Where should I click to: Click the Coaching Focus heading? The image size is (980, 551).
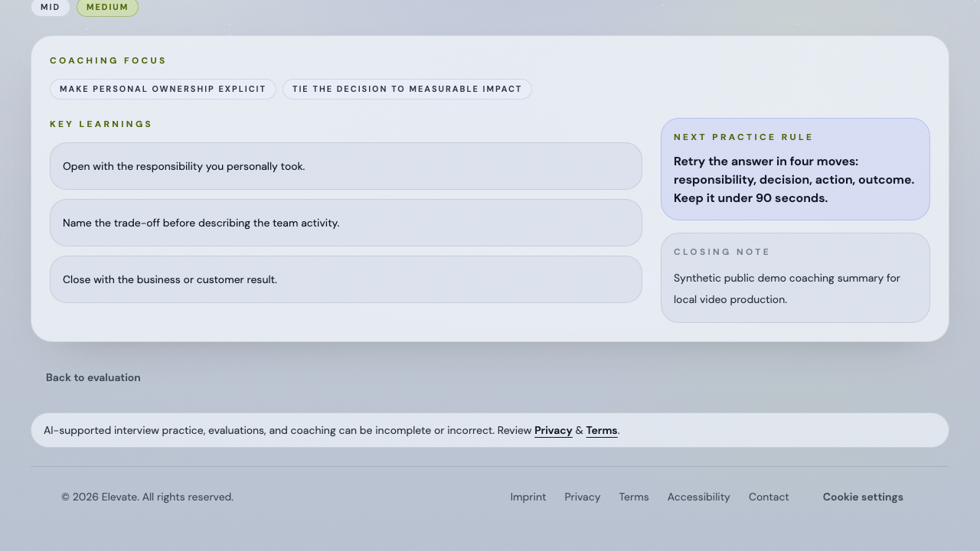108,60
